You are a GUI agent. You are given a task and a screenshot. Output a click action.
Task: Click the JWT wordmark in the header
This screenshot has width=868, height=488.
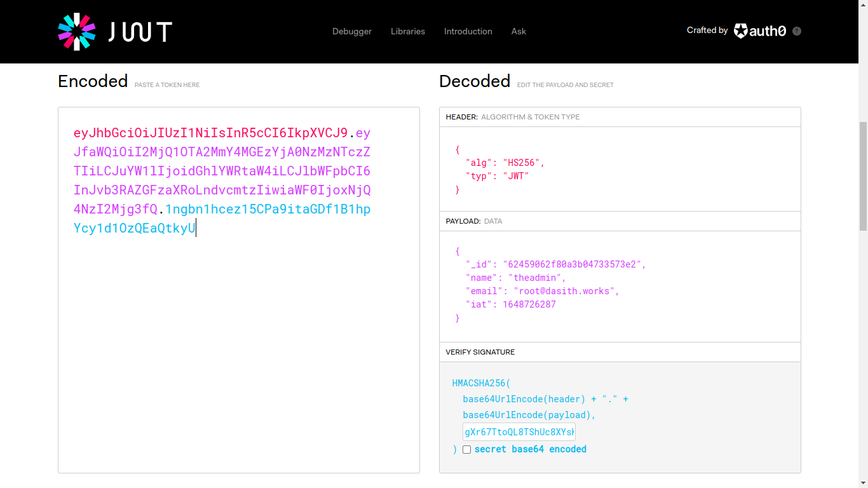point(140,32)
